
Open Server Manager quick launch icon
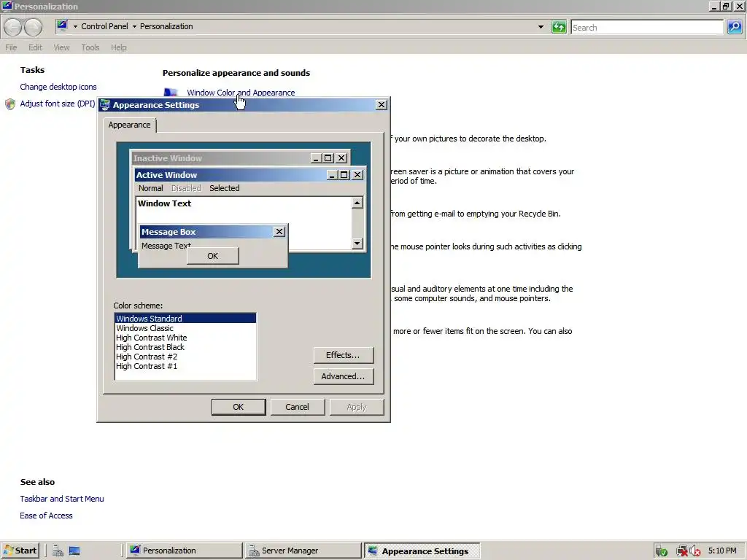coord(58,551)
